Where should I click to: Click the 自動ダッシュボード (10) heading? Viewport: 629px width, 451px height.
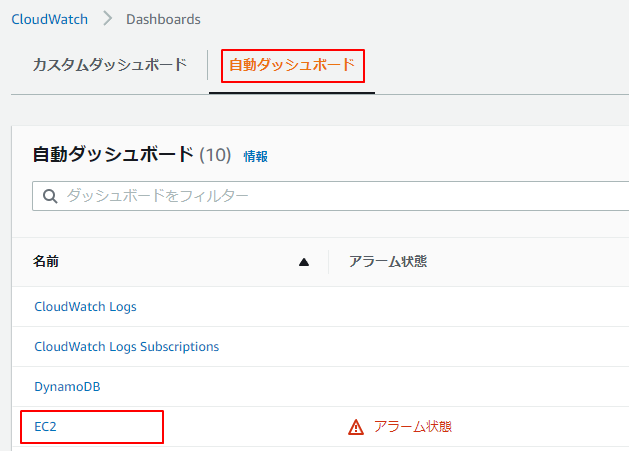point(132,155)
